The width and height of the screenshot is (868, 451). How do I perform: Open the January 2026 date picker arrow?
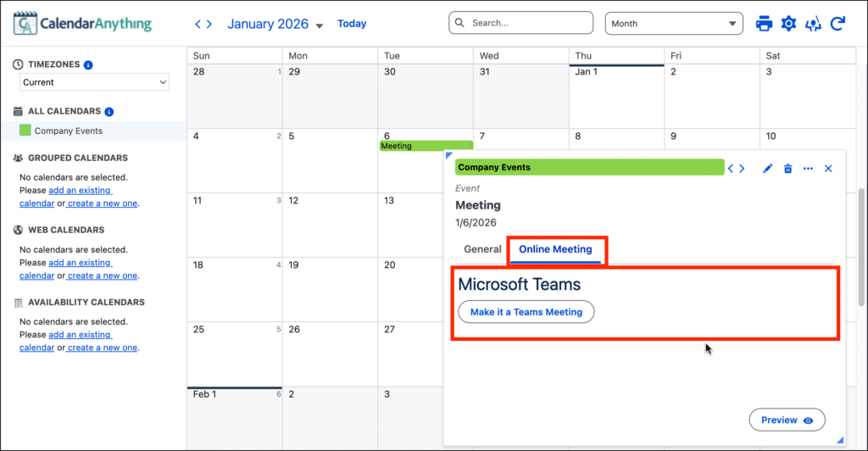coord(320,26)
